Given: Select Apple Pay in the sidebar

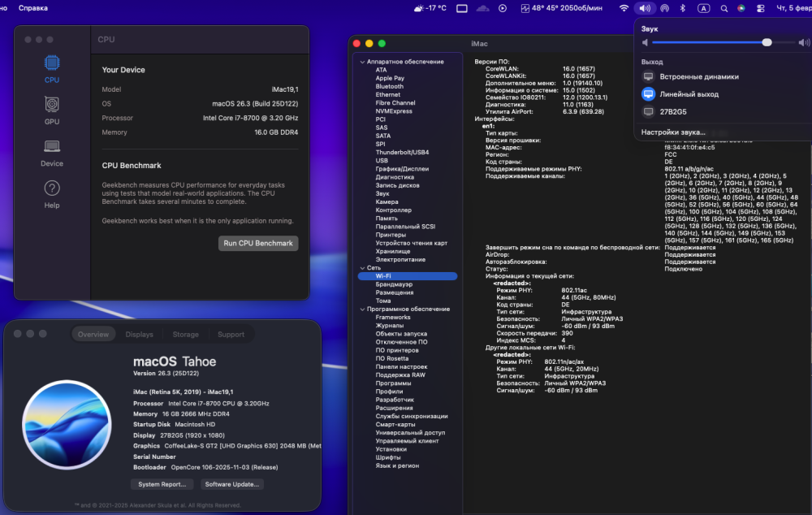Looking at the screenshot, I should point(390,78).
